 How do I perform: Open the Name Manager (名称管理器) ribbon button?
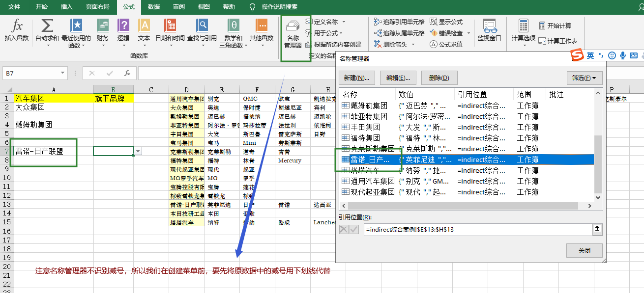pyautogui.click(x=293, y=34)
